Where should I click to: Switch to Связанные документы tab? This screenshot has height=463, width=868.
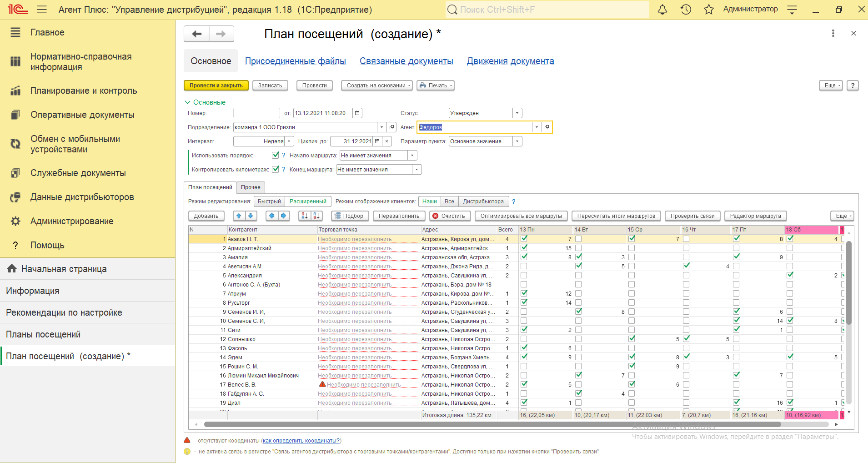406,61
